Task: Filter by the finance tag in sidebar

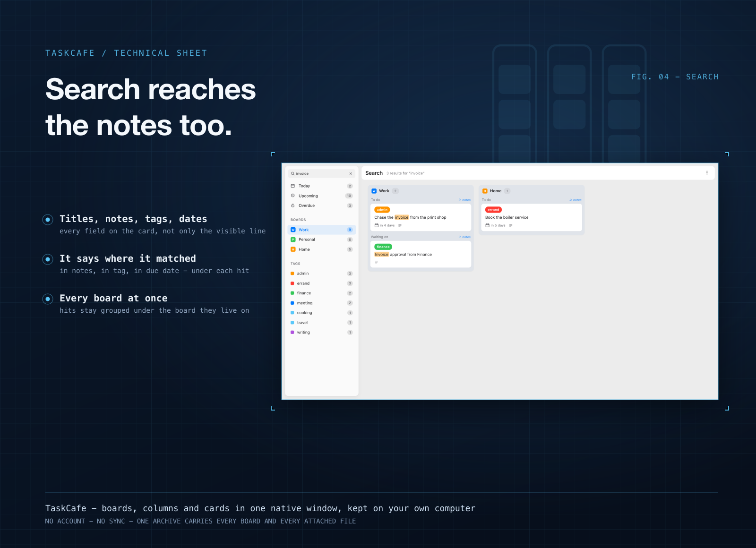Action: click(321, 293)
